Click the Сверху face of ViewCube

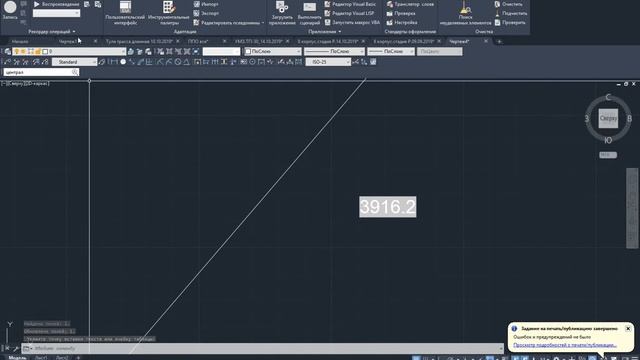[x=608, y=118]
